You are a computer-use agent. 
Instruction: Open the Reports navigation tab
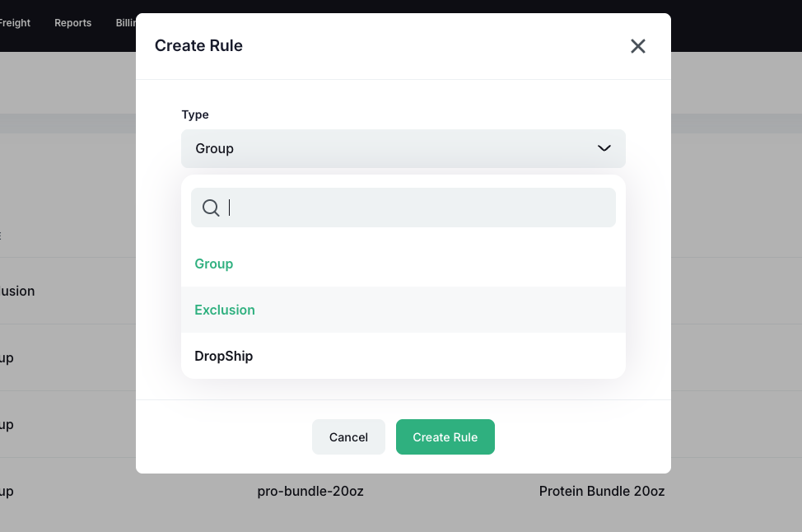[72, 23]
